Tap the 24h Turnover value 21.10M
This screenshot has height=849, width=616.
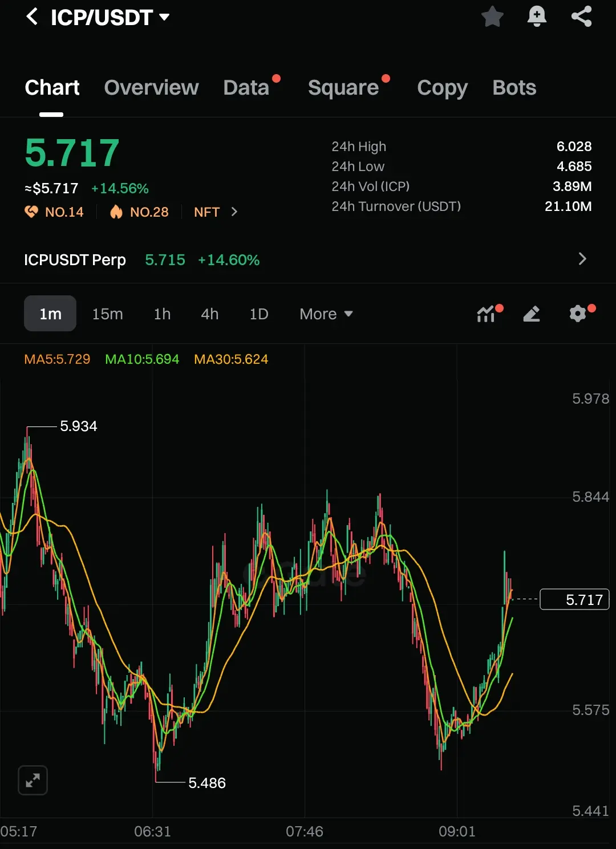pyautogui.click(x=568, y=206)
